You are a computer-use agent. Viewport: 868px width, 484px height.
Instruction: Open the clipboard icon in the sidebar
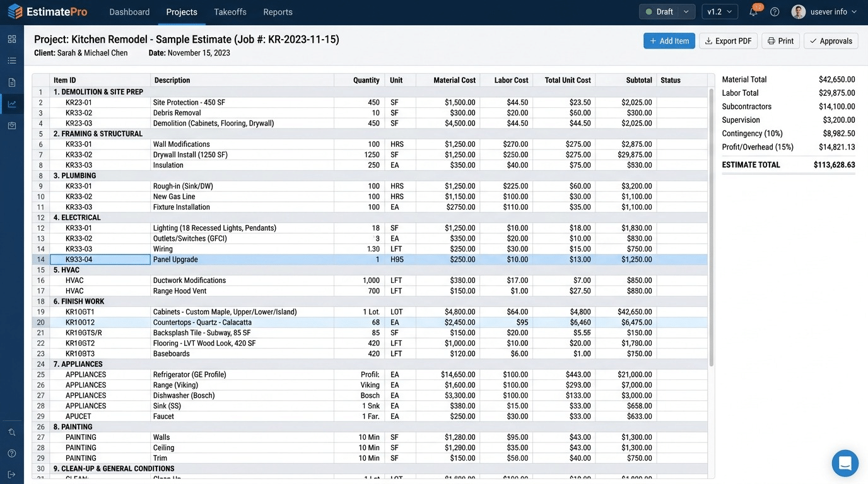(x=12, y=125)
